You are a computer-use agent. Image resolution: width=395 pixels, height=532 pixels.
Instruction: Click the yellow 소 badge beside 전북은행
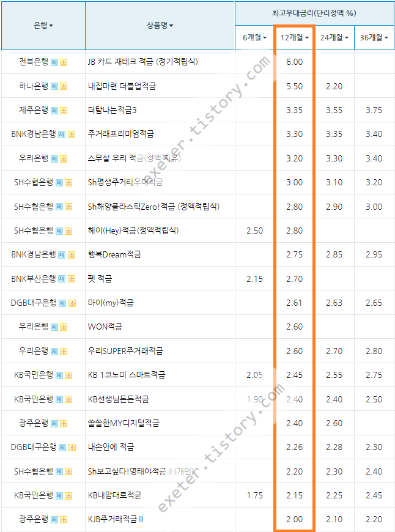(64, 62)
